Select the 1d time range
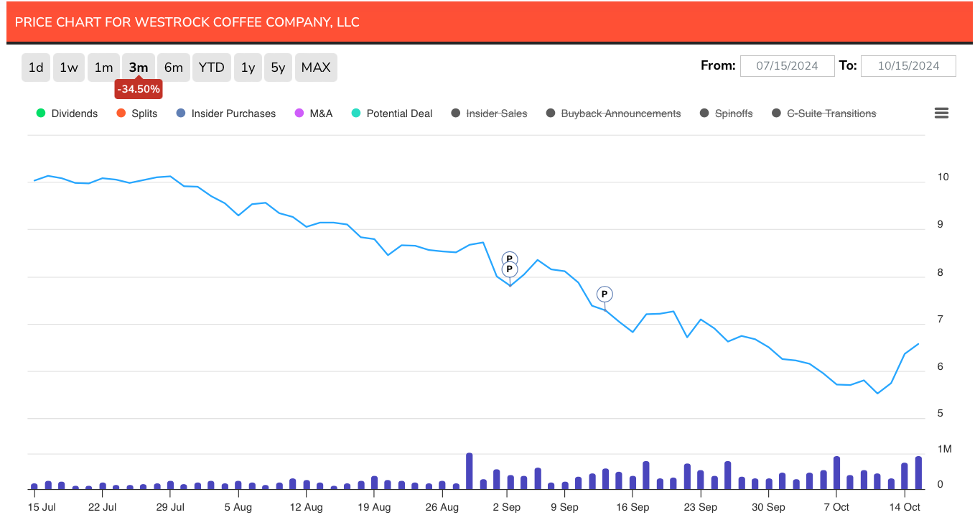The image size is (980, 520). [36, 68]
